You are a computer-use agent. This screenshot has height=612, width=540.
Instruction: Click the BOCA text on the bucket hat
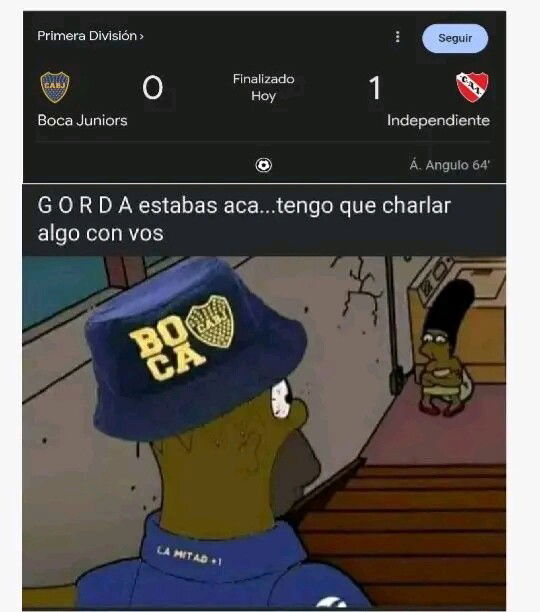tap(163, 351)
